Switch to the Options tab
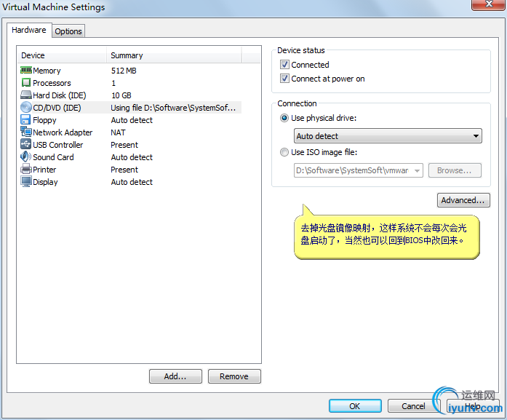Screen dimensions: 507x420 [68, 31]
